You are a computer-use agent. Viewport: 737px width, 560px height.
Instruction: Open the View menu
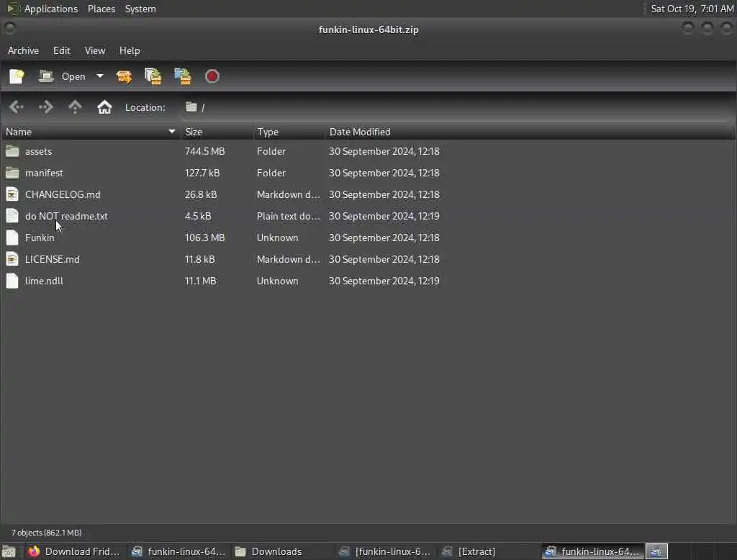coord(95,50)
